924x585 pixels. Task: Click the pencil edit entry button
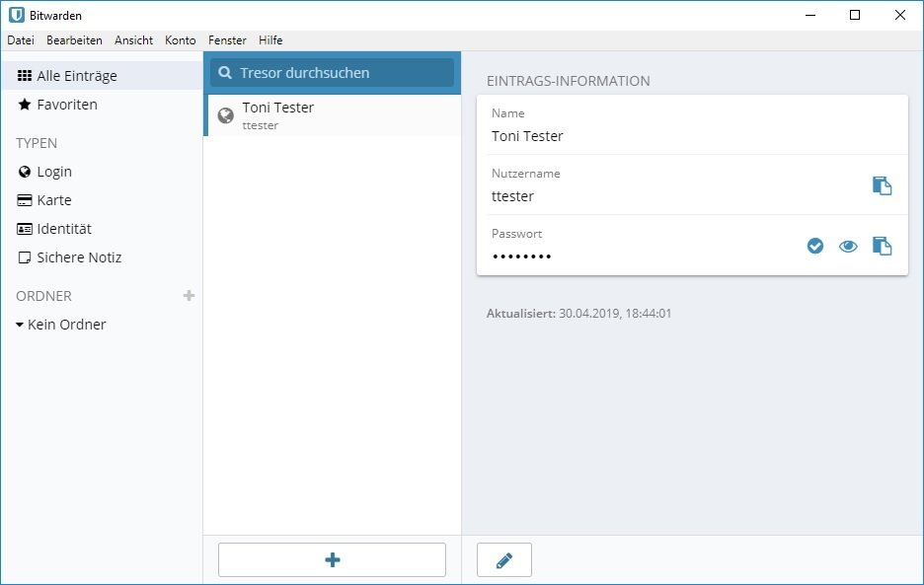click(504, 559)
